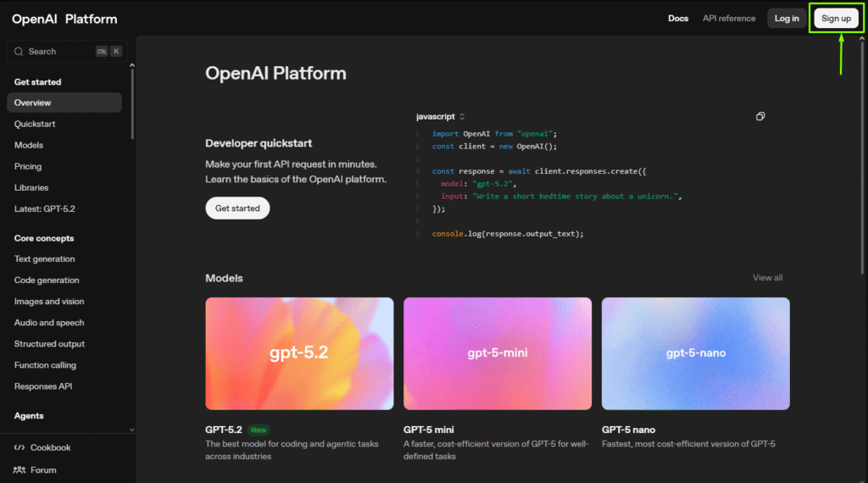Open the Forum link
868x483 pixels.
(x=43, y=470)
